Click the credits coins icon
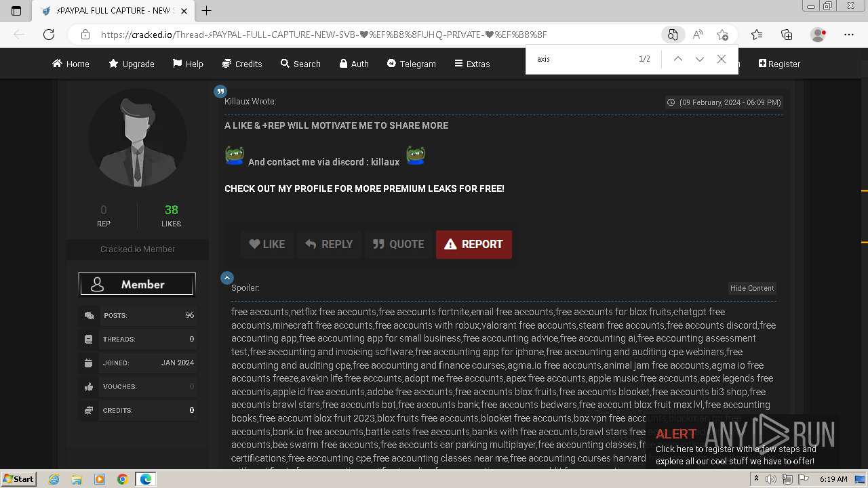 [x=89, y=410]
